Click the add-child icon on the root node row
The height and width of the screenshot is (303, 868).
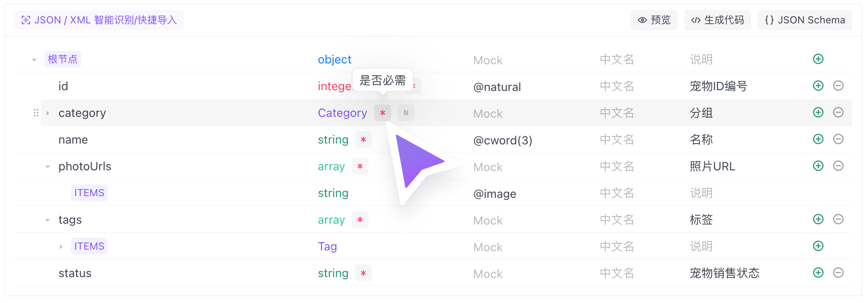[x=818, y=59]
